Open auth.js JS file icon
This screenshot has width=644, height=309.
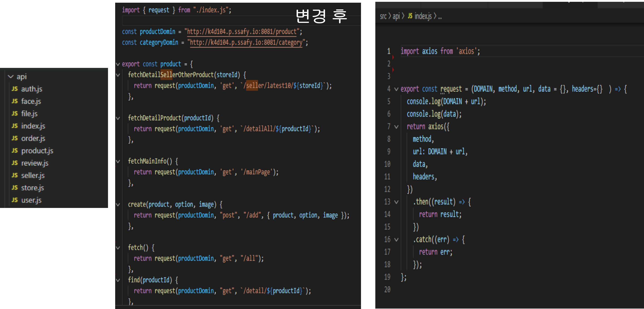coord(15,89)
